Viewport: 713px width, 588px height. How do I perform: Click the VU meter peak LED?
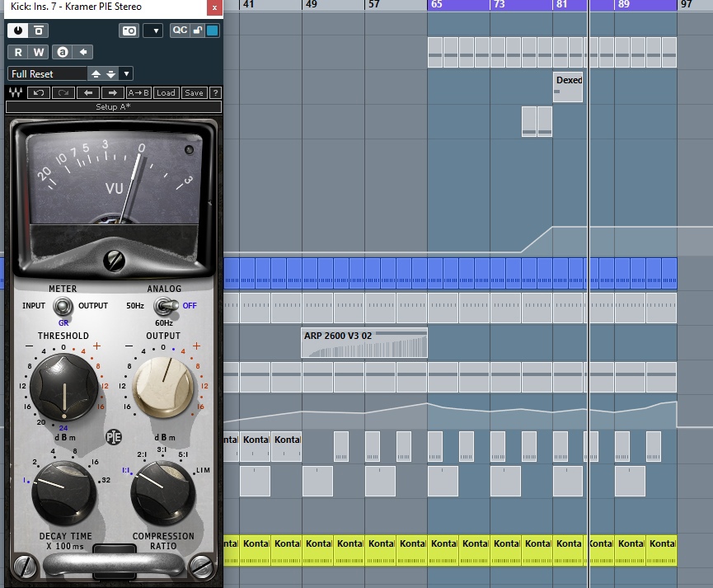(x=189, y=150)
